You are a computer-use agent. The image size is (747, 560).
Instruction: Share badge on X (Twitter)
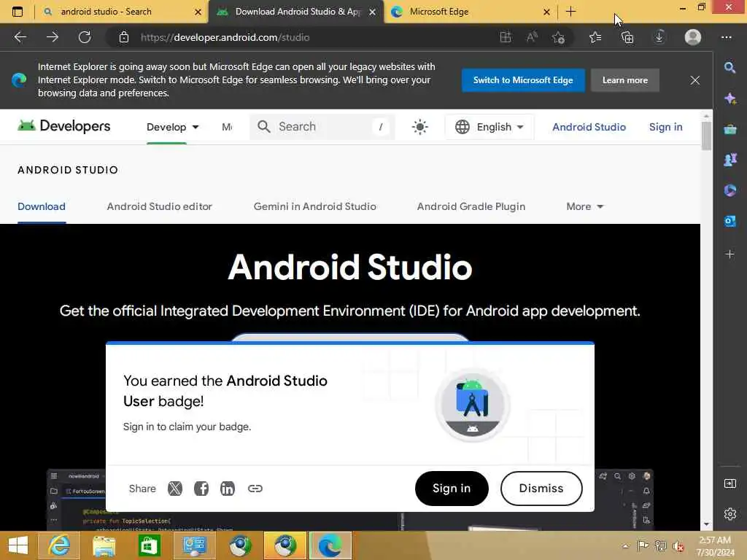(x=175, y=489)
